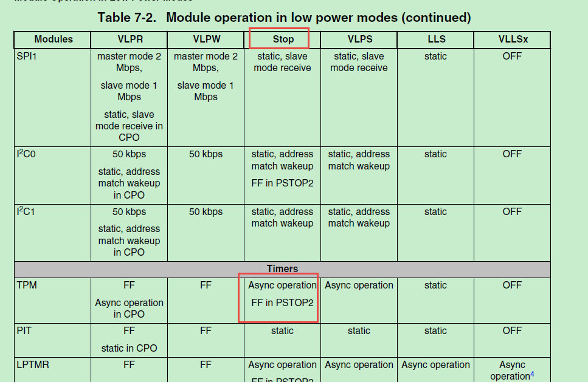Select 'slave mode 1 Mbps' in SPI1 VLPW cell
The width and height of the screenshot is (588, 382).
pyautogui.click(x=206, y=91)
